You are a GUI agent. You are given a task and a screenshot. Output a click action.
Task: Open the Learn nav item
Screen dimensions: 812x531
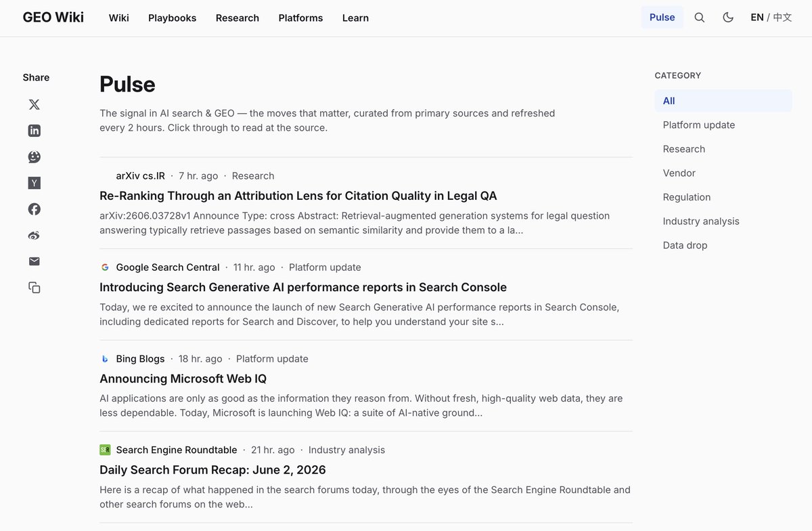coord(355,18)
